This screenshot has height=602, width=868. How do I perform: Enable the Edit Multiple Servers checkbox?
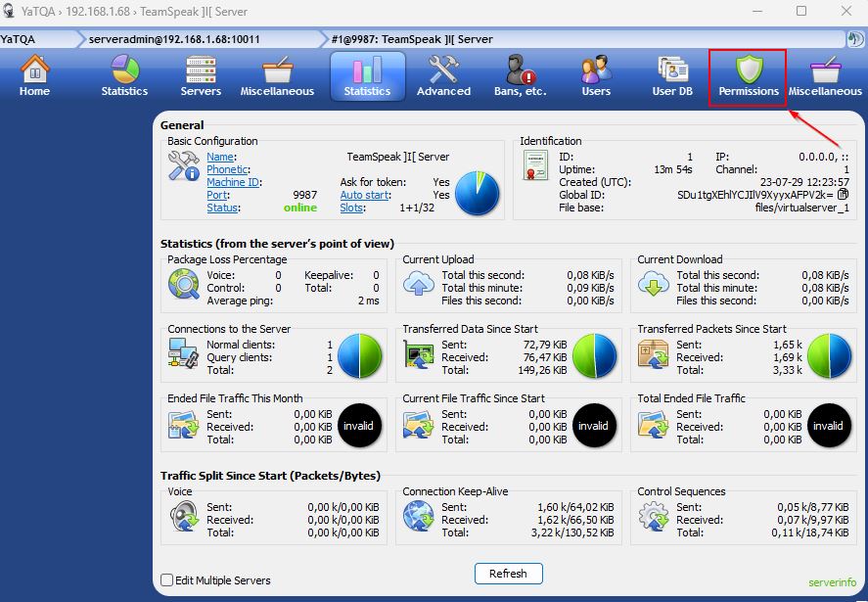point(167,580)
